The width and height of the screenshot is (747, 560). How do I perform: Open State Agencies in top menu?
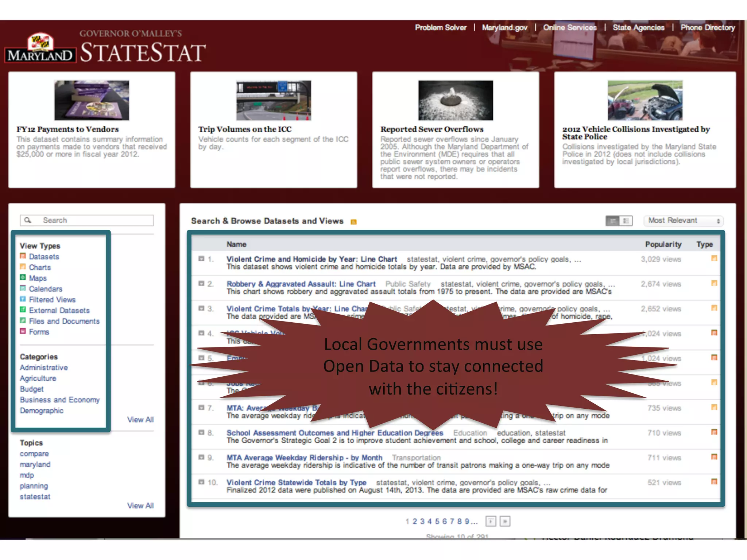[638, 27]
